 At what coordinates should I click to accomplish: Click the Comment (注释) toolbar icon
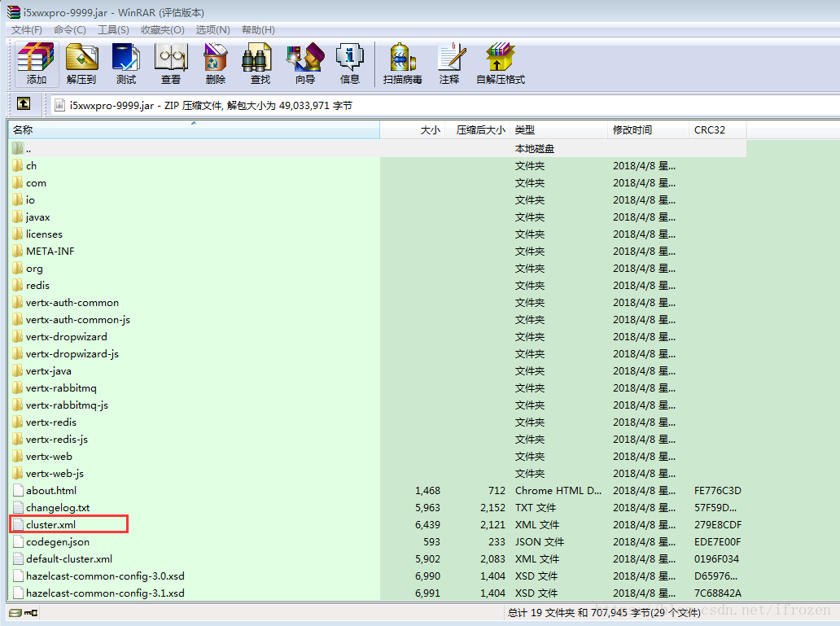click(x=449, y=63)
